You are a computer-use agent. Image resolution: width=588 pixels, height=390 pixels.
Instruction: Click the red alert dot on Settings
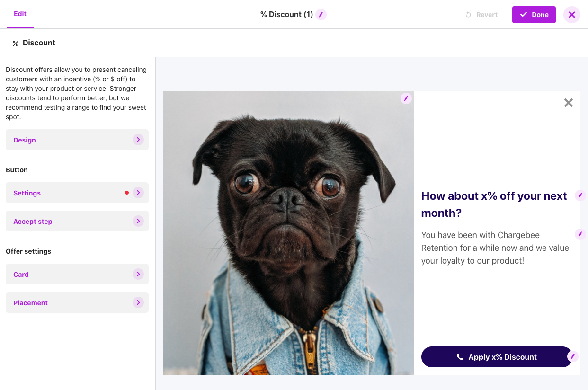(x=127, y=193)
